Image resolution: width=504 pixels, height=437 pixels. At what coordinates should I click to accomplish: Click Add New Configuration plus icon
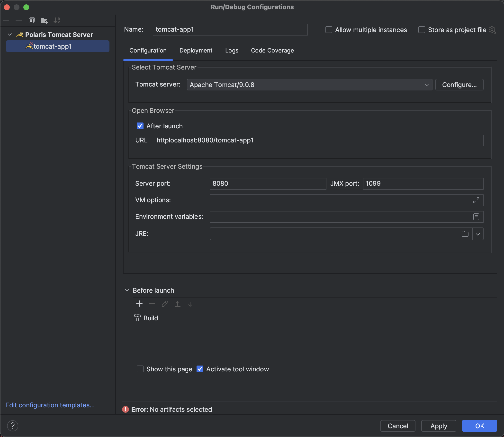click(6, 20)
